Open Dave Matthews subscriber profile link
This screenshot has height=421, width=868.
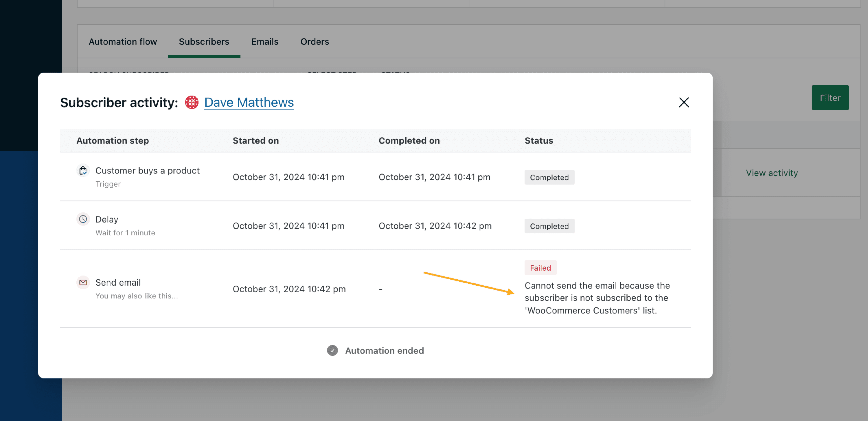point(249,102)
